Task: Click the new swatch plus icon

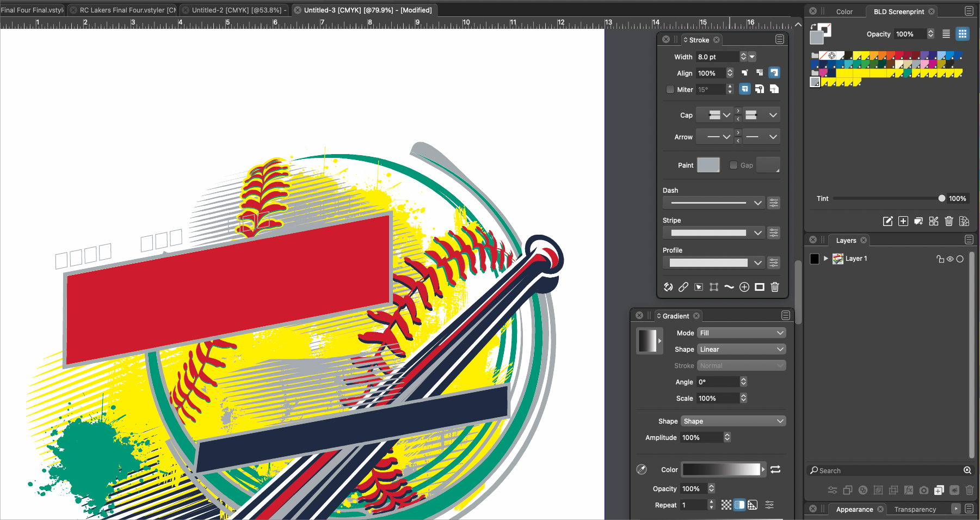Action: pyautogui.click(x=903, y=221)
